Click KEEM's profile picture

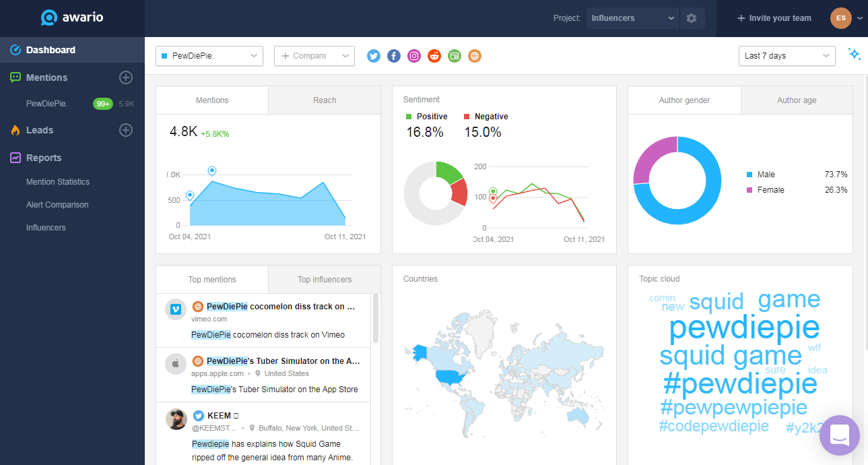coord(176,418)
